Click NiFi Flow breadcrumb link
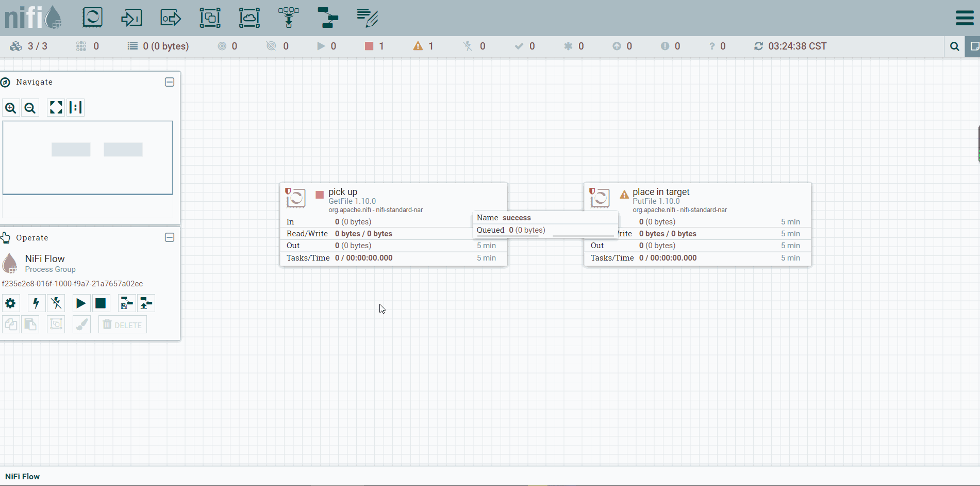This screenshot has height=486, width=980. click(x=23, y=476)
